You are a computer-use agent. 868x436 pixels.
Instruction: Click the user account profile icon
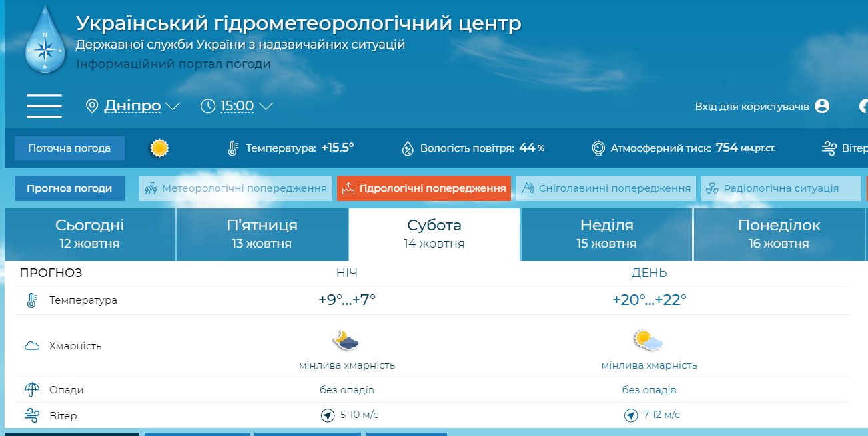822,106
